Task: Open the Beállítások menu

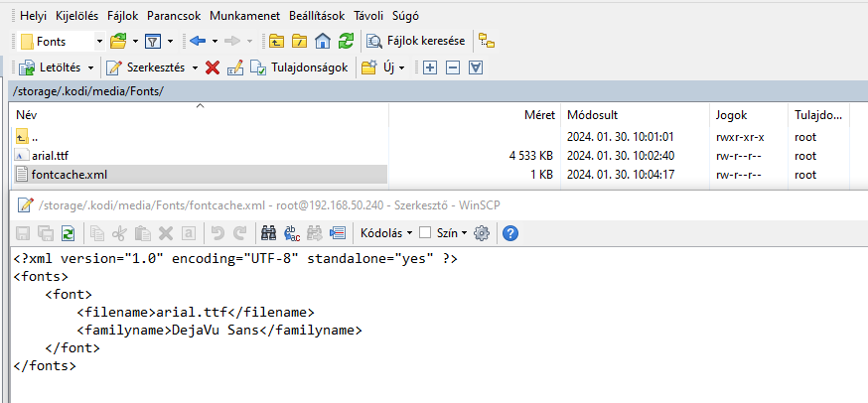Action: pyautogui.click(x=316, y=16)
